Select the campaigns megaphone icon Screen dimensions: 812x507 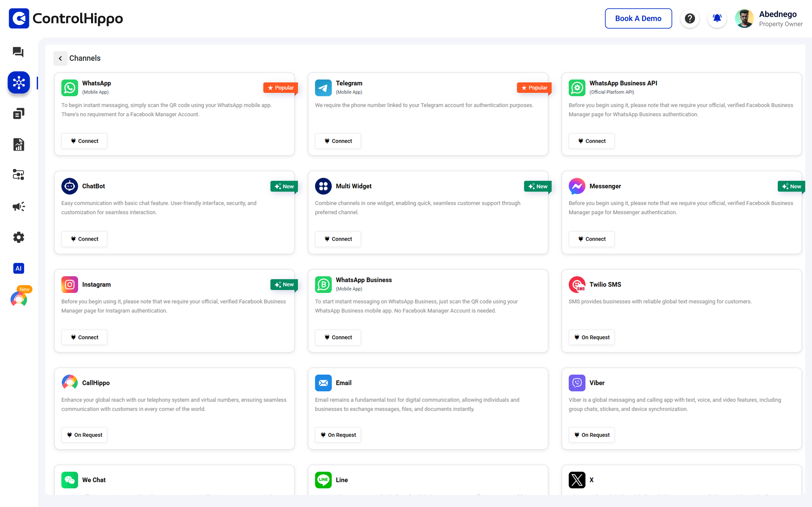click(18, 206)
